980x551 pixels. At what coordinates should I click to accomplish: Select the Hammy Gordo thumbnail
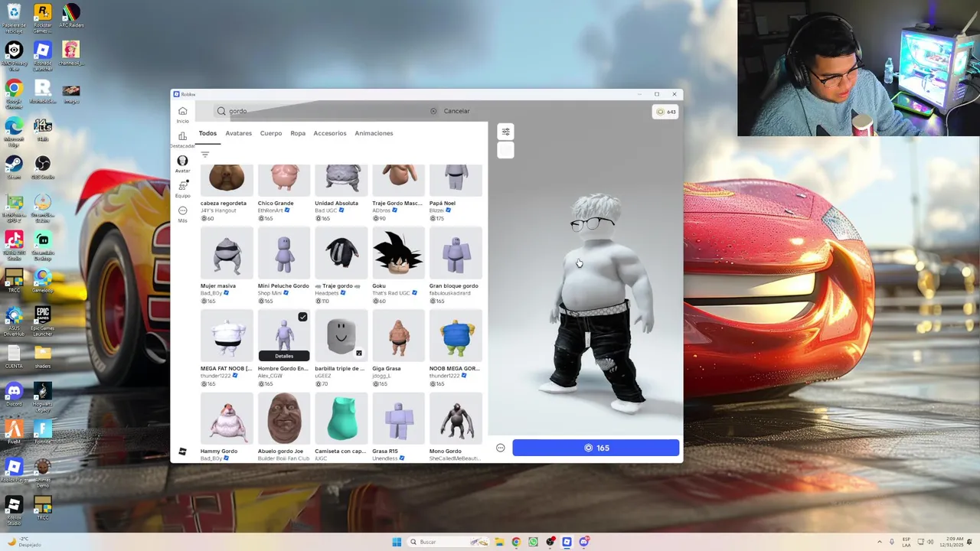[x=227, y=419]
